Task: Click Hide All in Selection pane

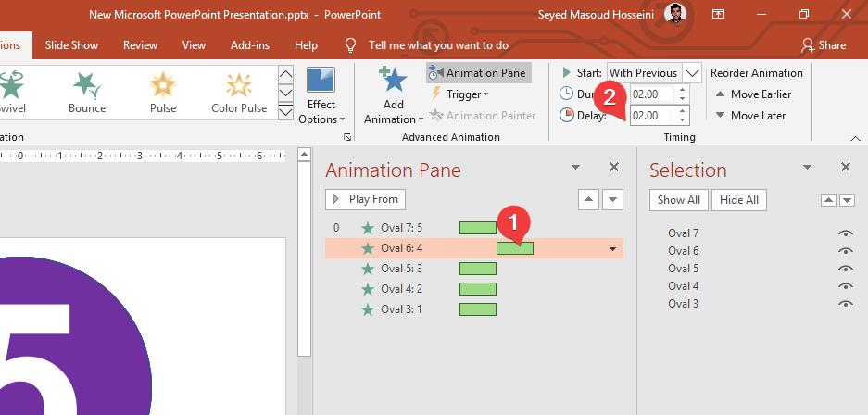Action: (739, 200)
